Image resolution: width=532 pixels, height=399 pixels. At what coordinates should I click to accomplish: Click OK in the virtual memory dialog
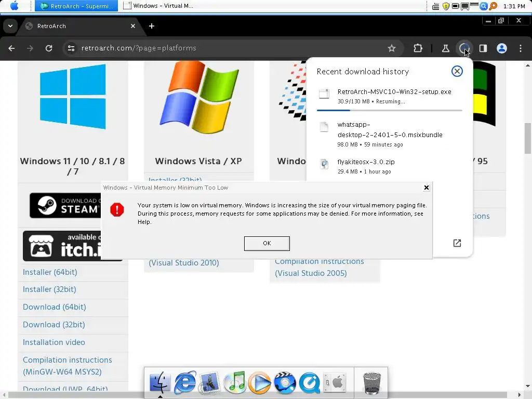point(267,244)
